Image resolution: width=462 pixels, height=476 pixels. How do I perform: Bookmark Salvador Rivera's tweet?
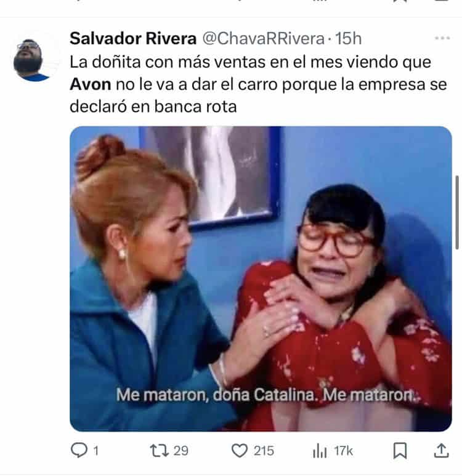400,450
